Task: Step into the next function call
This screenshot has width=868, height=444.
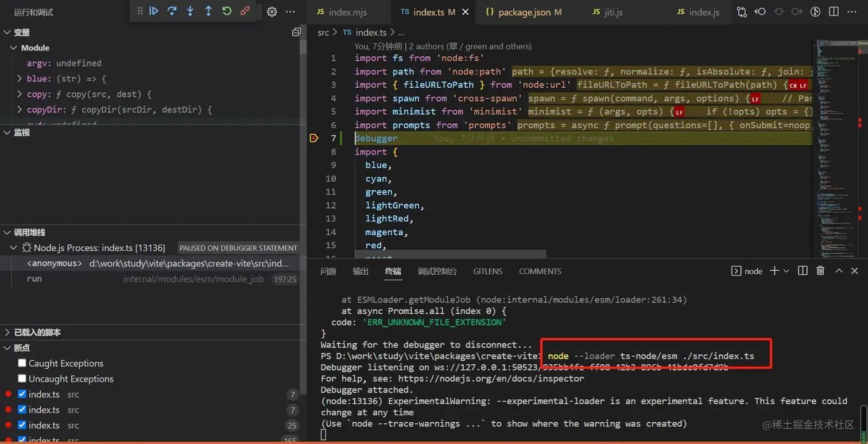Action: point(190,11)
